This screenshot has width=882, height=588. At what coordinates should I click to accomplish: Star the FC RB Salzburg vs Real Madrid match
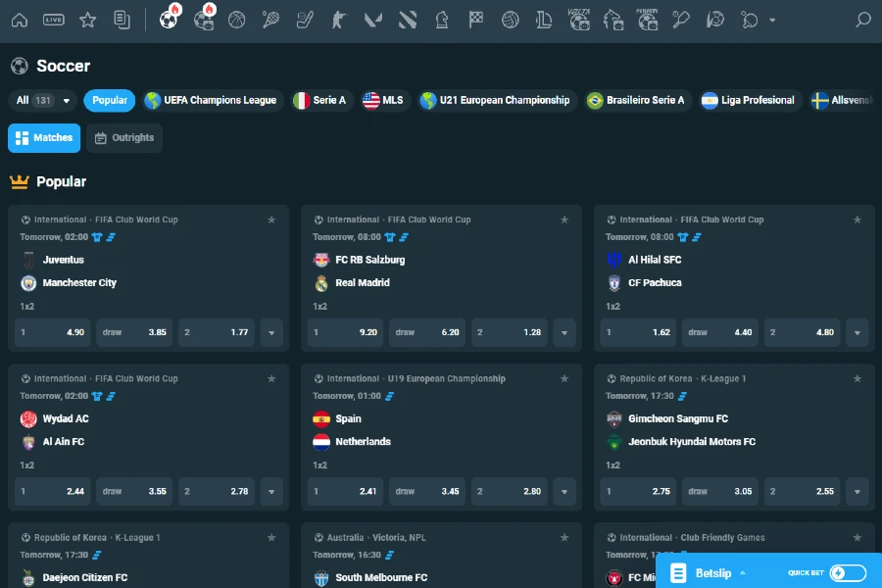tap(564, 220)
